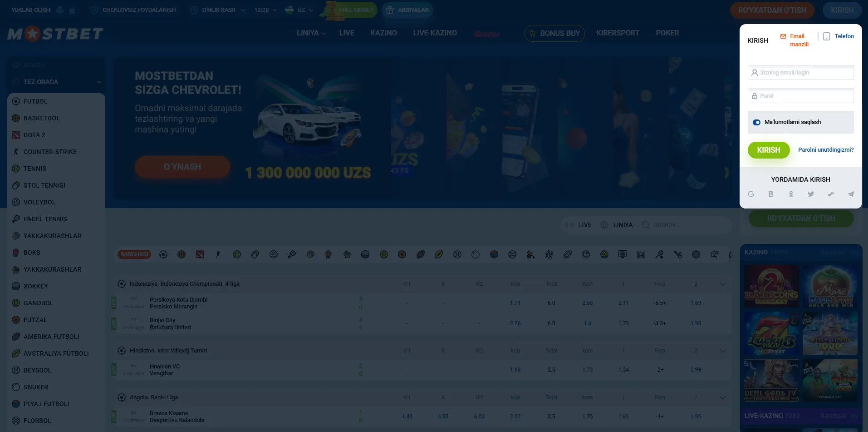This screenshot has height=432, width=868.
Task: Click the FREE MONEY button
Action: [349, 10]
